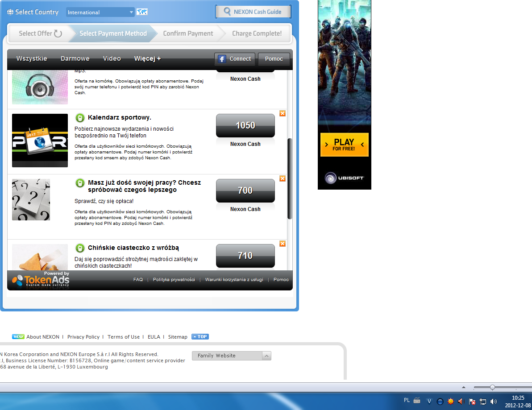Claim the 710 offer button

pyautogui.click(x=245, y=256)
